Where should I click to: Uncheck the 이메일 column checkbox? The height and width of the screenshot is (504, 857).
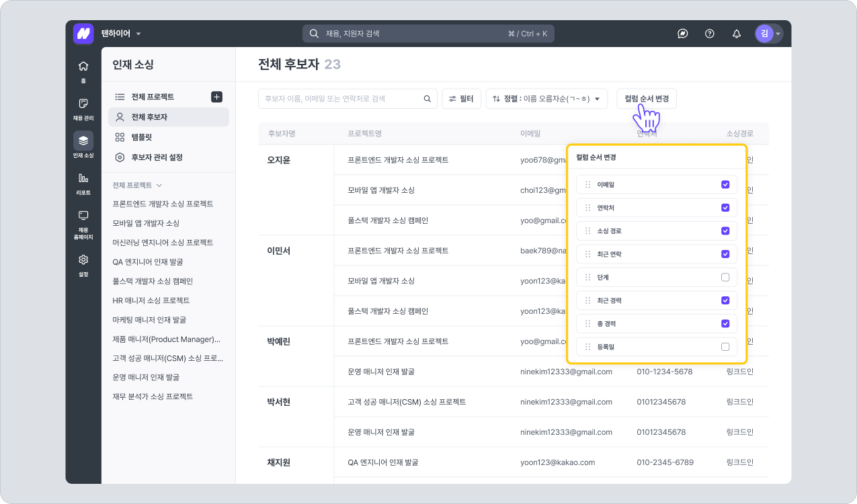(725, 184)
